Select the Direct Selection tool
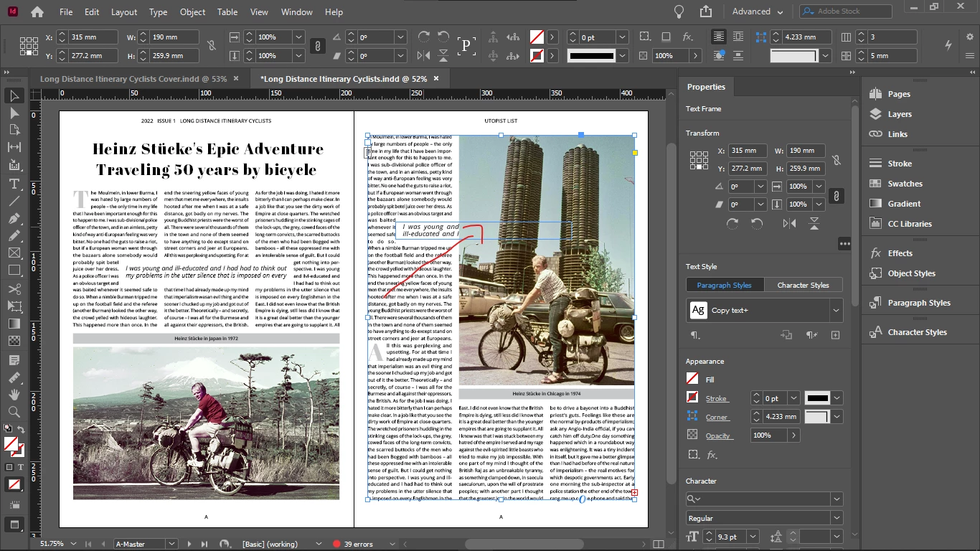 coord(14,113)
